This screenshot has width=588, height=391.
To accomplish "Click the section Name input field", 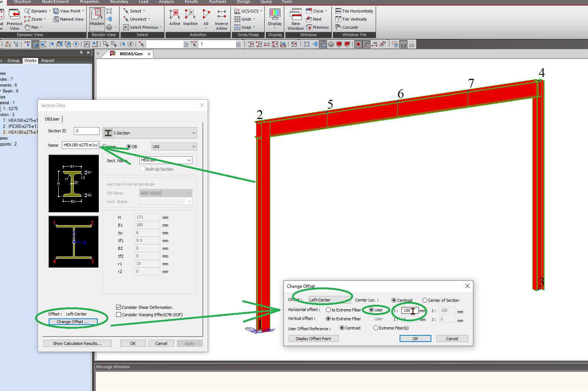I will pyautogui.click(x=81, y=145).
